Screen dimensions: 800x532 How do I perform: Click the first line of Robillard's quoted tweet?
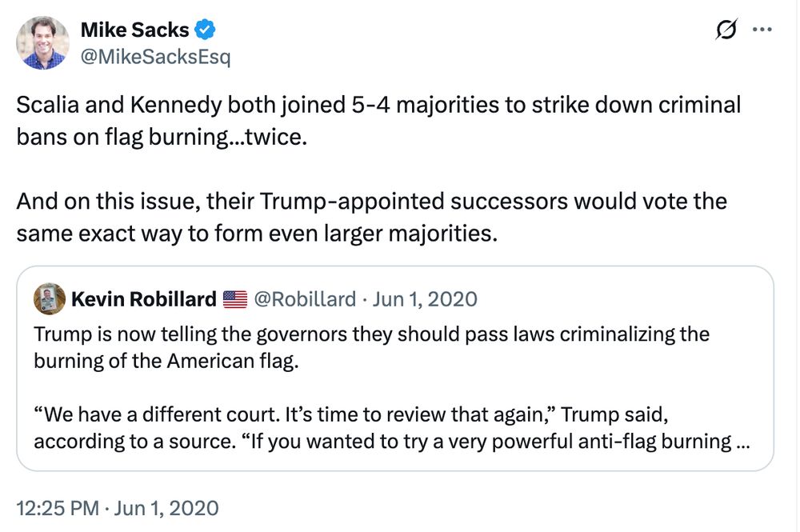[x=371, y=334]
